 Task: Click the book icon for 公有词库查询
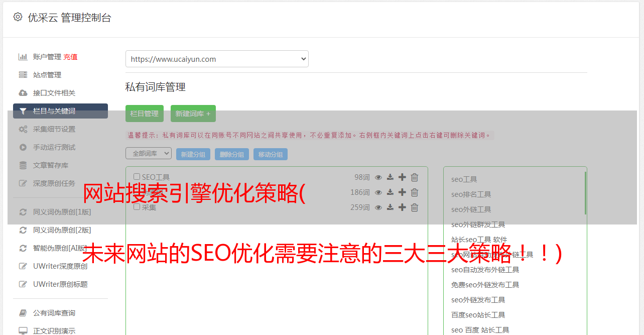click(23, 313)
